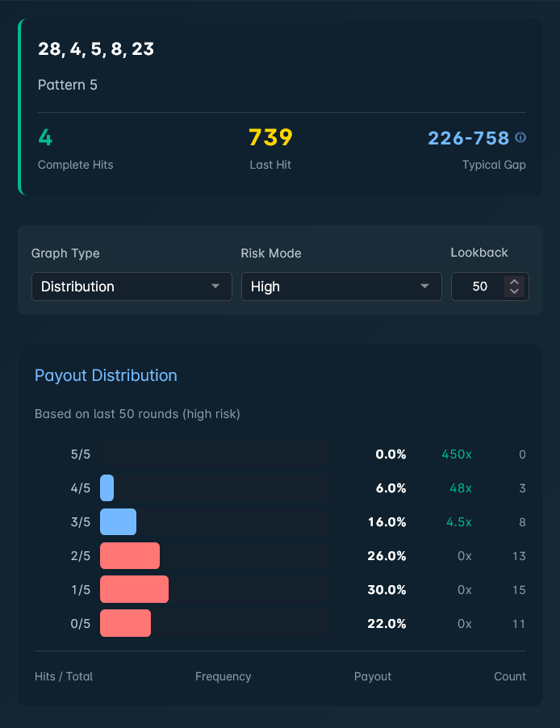
Task: Click the empty 5/5 bar track
Action: [214, 454]
